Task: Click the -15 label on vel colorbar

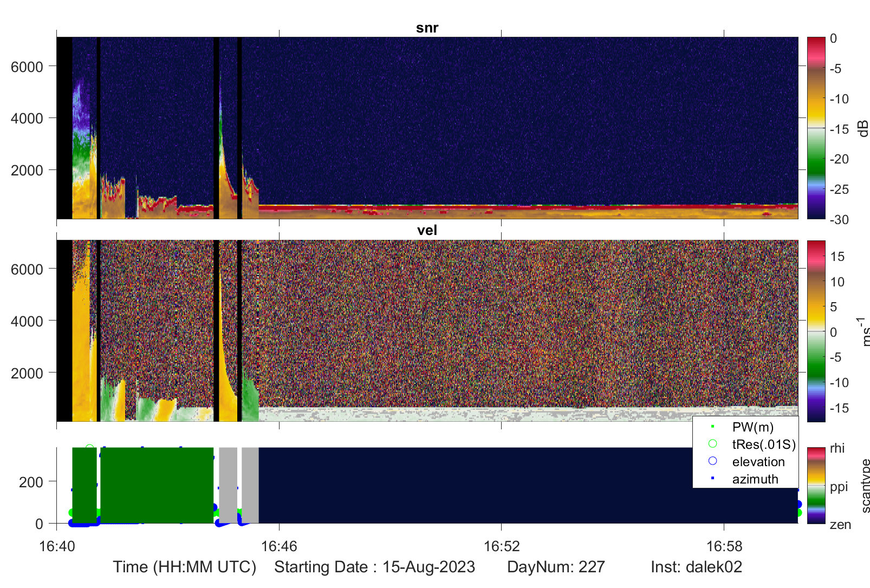Action: 839,408
